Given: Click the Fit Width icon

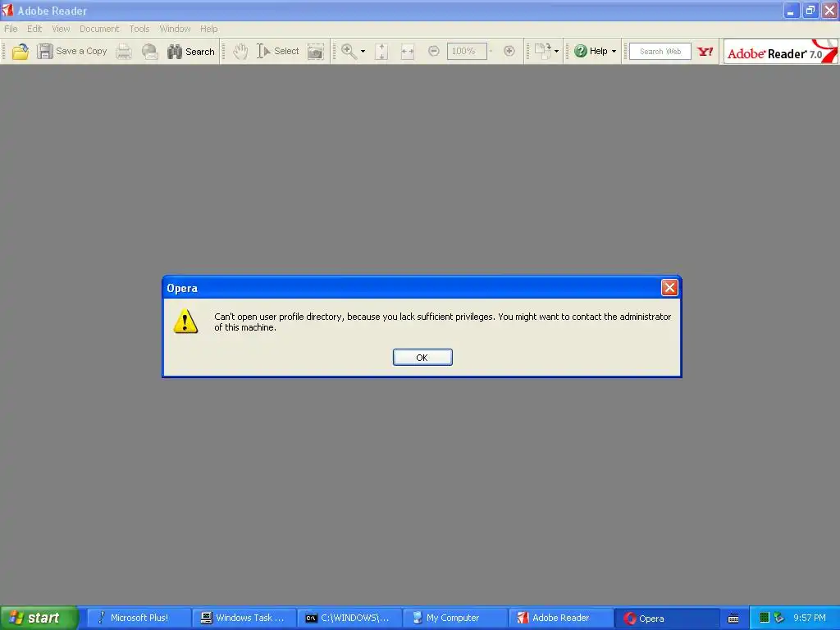Looking at the screenshot, I should point(407,52).
